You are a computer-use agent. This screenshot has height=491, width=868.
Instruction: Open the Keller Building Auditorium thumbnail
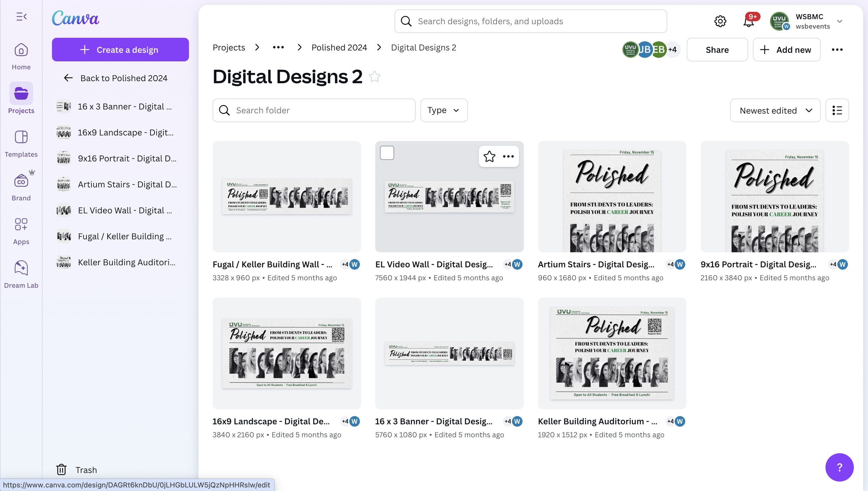click(611, 353)
